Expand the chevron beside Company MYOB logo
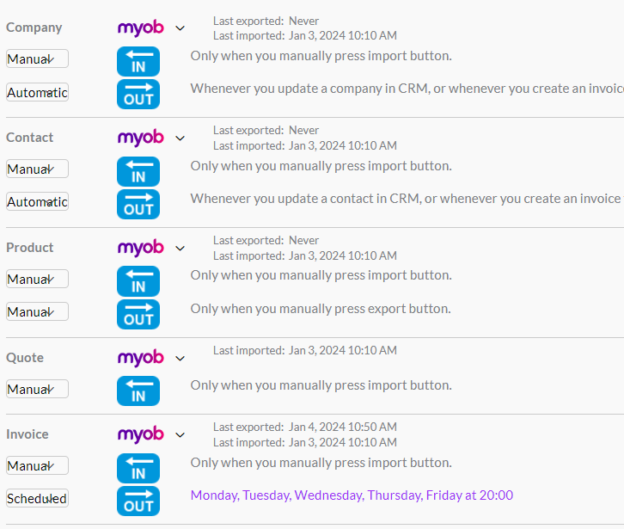This screenshot has height=529, width=624. (180, 28)
